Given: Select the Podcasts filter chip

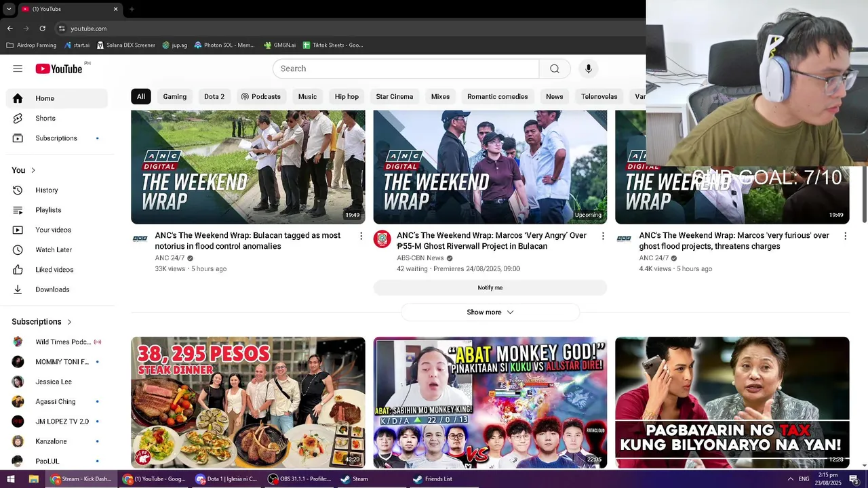Looking at the screenshot, I should pos(260,97).
